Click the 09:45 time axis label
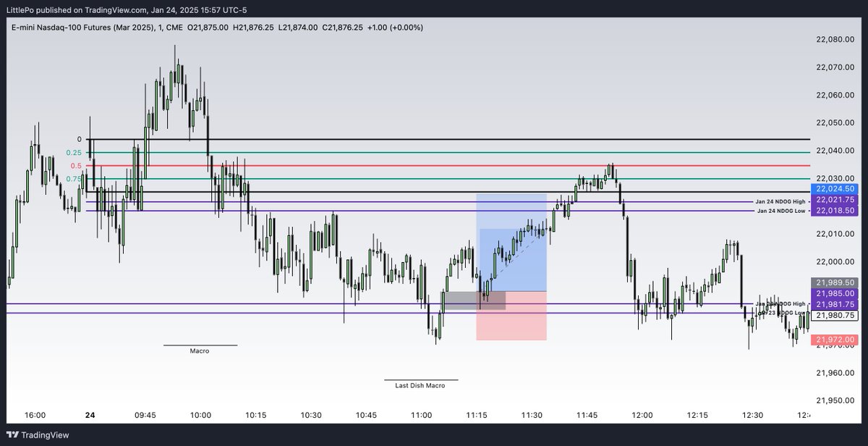The width and height of the screenshot is (868, 446). click(x=145, y=416)
